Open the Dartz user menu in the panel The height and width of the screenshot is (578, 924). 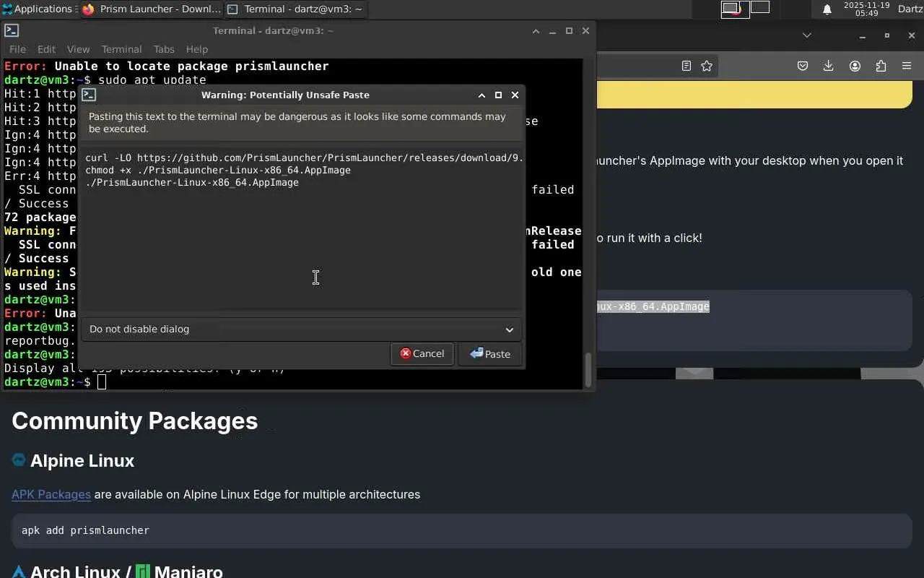coord(910,9)
